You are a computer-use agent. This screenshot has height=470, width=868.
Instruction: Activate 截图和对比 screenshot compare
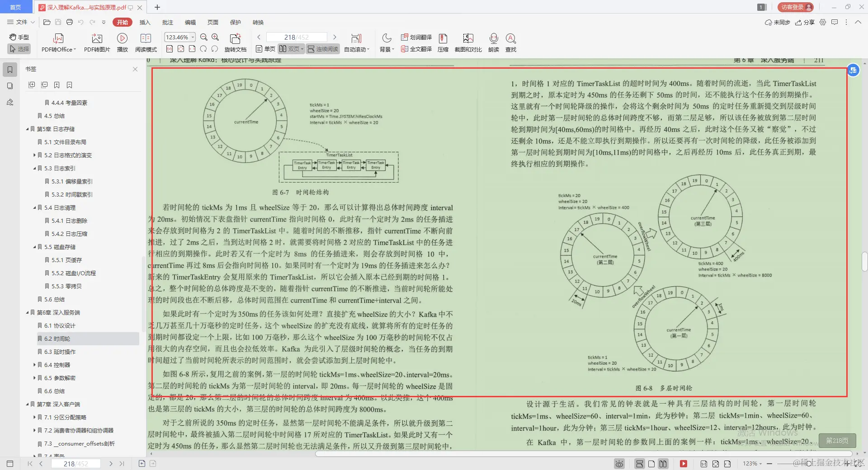(468, 42)
